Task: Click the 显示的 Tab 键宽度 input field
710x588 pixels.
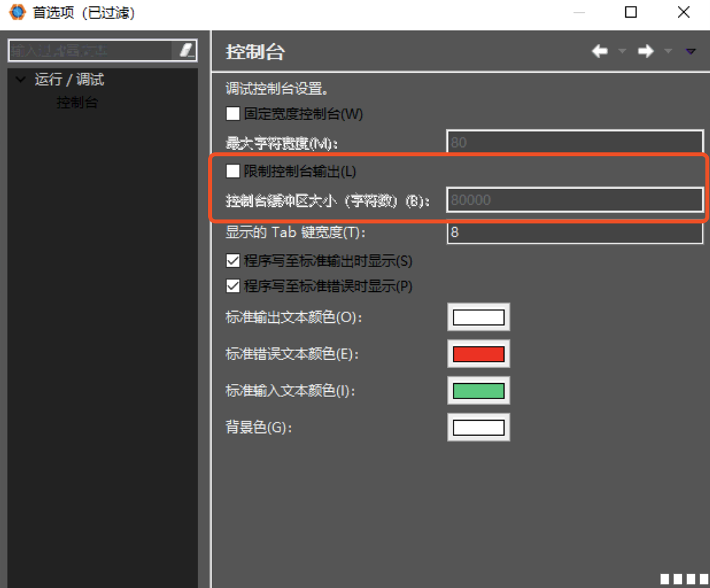Action: click(574, 232)
